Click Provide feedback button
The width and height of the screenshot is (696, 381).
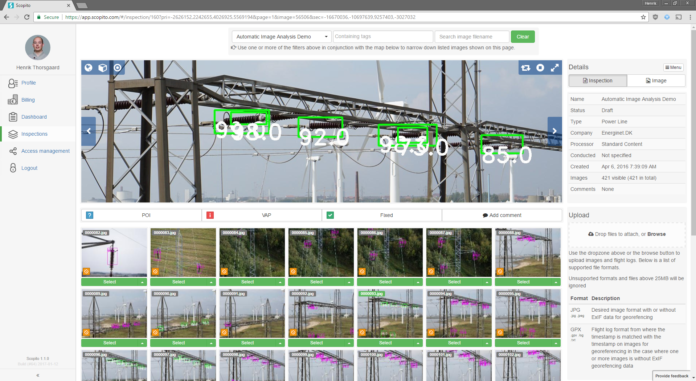[x=673, y=376]
